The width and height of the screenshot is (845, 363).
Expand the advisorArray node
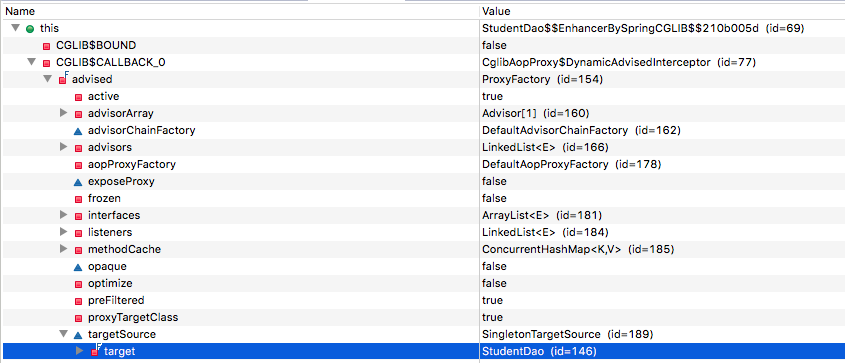click(x=63, y=113)
